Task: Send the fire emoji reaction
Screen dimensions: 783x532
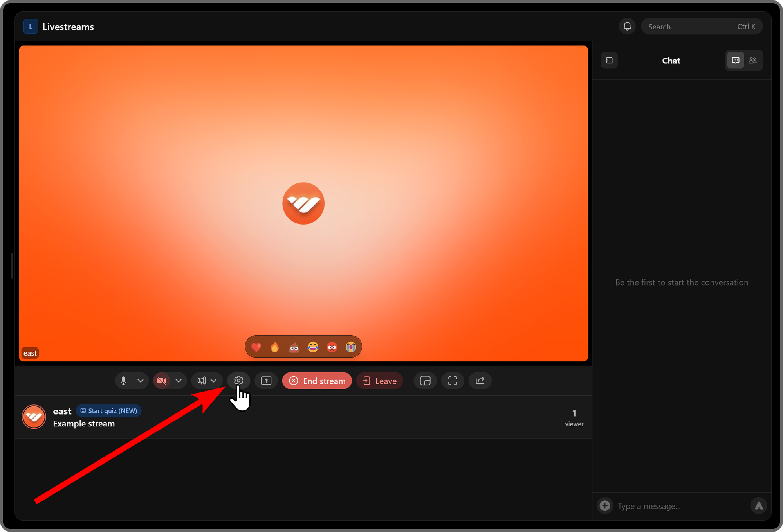Action: [x=275, y=347]
